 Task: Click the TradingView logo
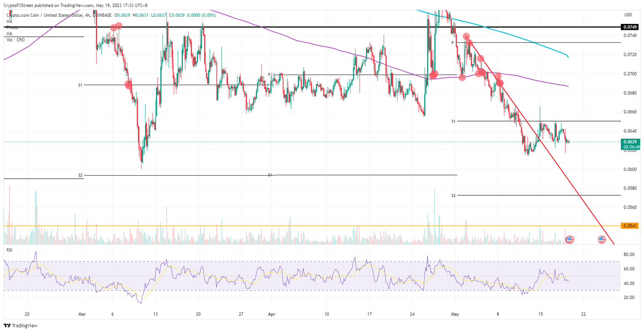click(x=21, y=325)
